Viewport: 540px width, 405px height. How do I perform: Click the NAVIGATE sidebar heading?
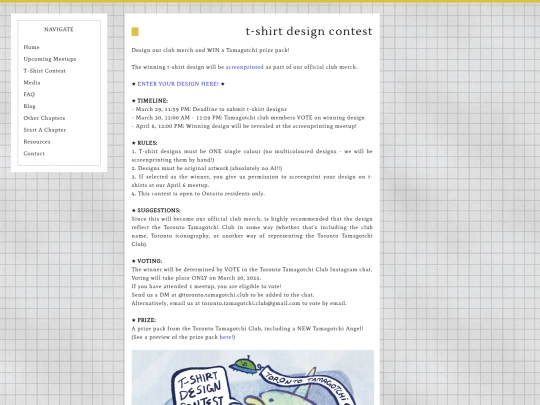point(59,30)
